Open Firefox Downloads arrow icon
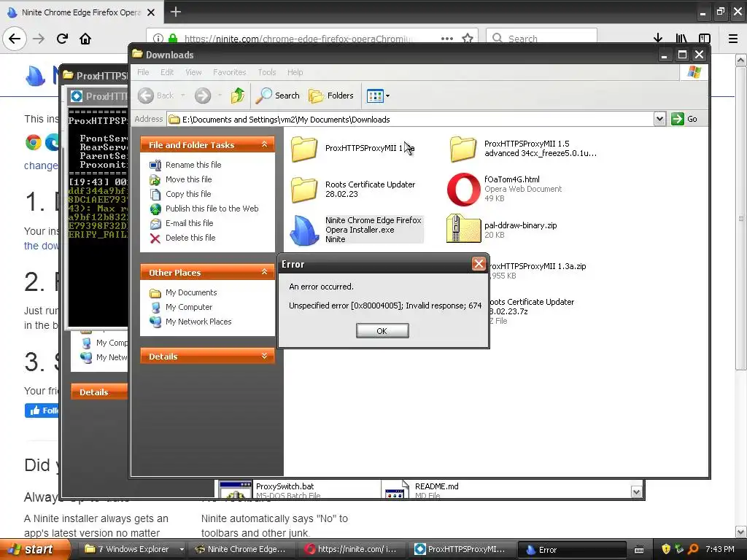This screenshot has width=747, height=560. click(x=658, y=39)
